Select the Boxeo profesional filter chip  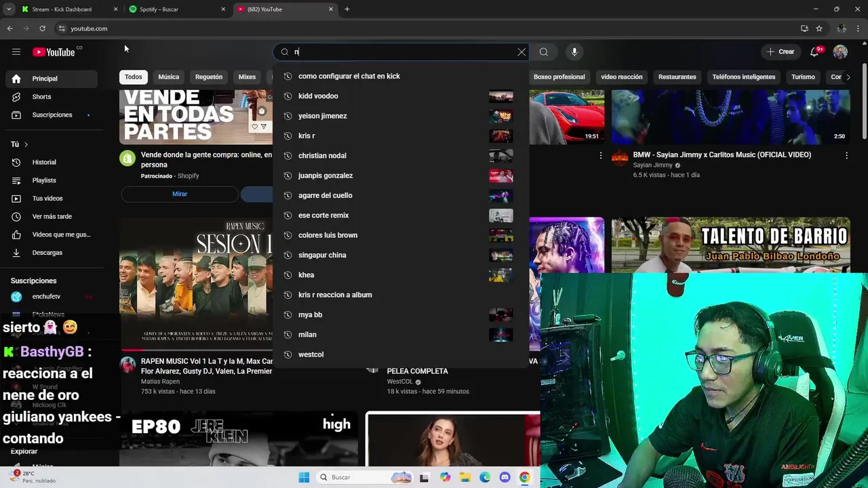pos(559,77)
